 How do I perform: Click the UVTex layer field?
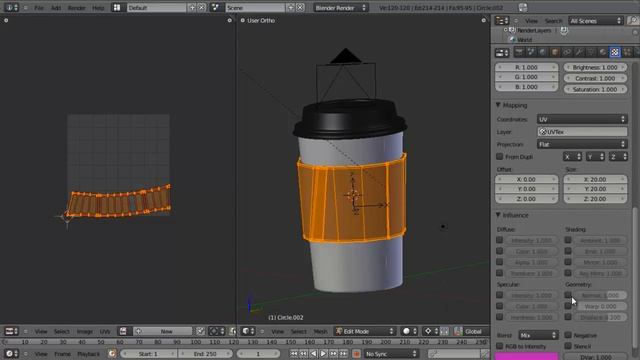582,132
